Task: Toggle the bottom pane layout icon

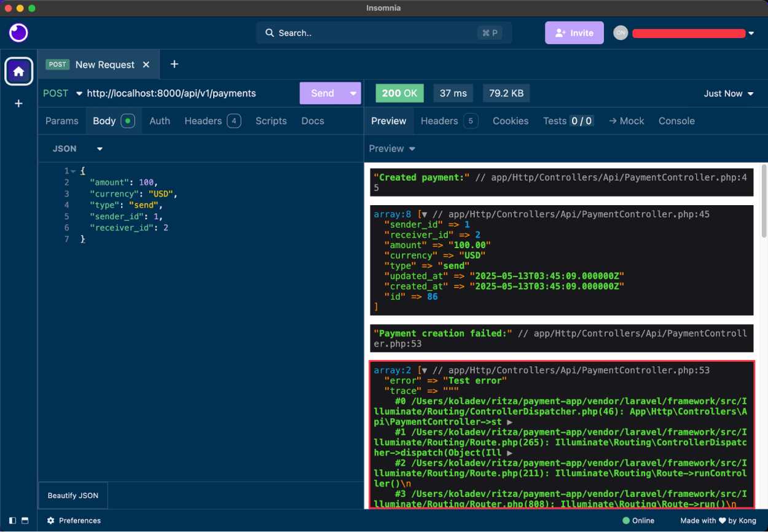Action: click(x=25, y=520)
